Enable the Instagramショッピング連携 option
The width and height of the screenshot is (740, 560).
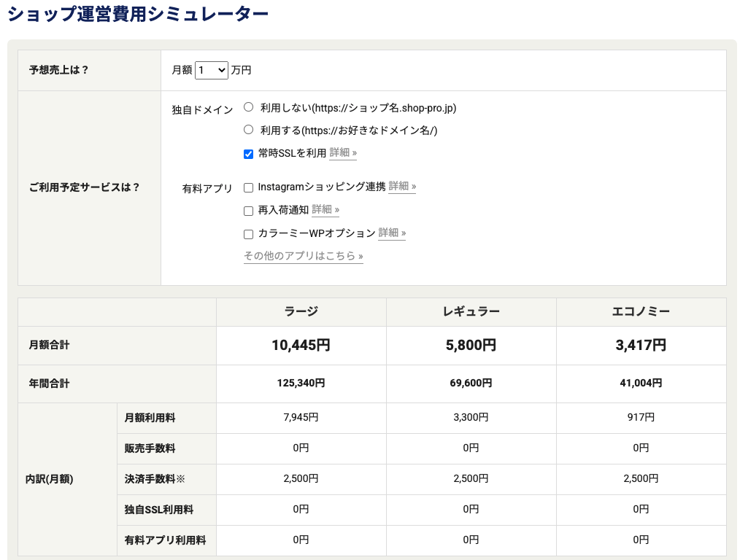[x=248, y=187]
